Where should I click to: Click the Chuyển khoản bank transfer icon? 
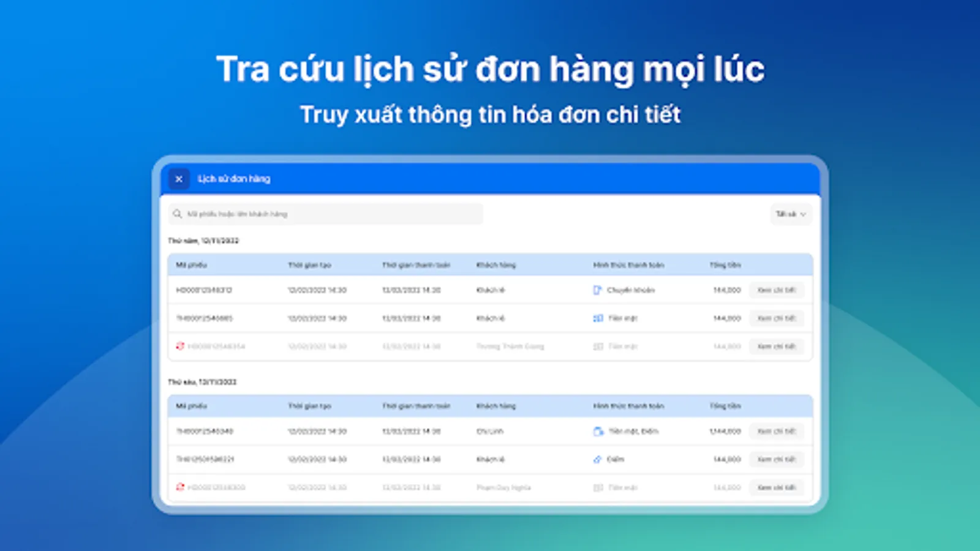point(597,290)
